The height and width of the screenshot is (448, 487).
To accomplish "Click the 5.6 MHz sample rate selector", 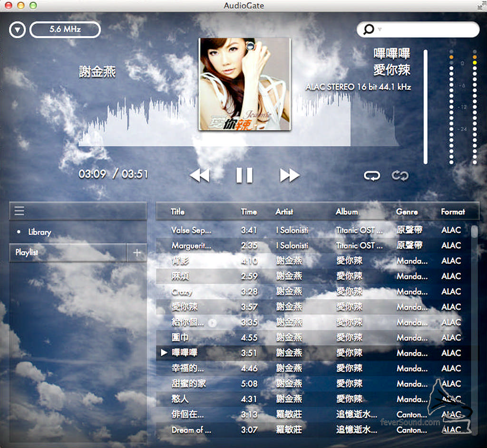I will pos(65,29).
